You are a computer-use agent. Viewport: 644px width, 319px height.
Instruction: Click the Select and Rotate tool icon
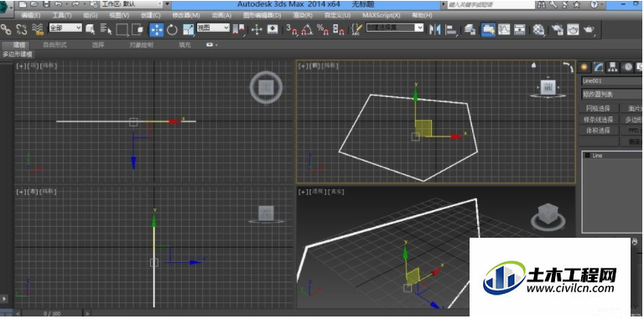pyautogui.click(x=172, y=29)
